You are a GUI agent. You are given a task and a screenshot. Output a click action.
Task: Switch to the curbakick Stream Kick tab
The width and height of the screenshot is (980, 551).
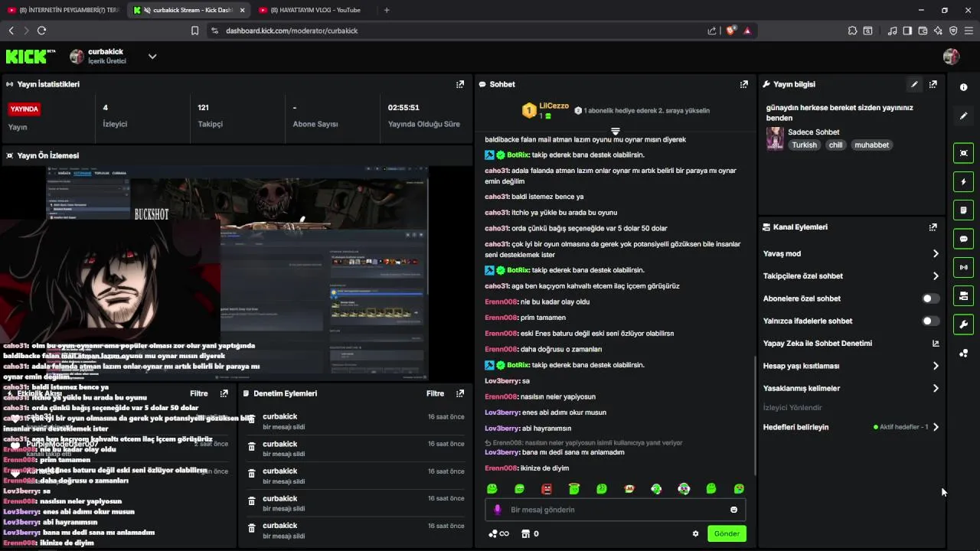188,10
